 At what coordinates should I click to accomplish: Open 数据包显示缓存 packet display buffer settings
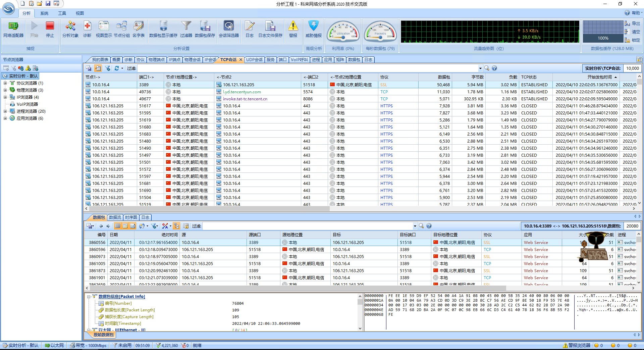[163, 29]
